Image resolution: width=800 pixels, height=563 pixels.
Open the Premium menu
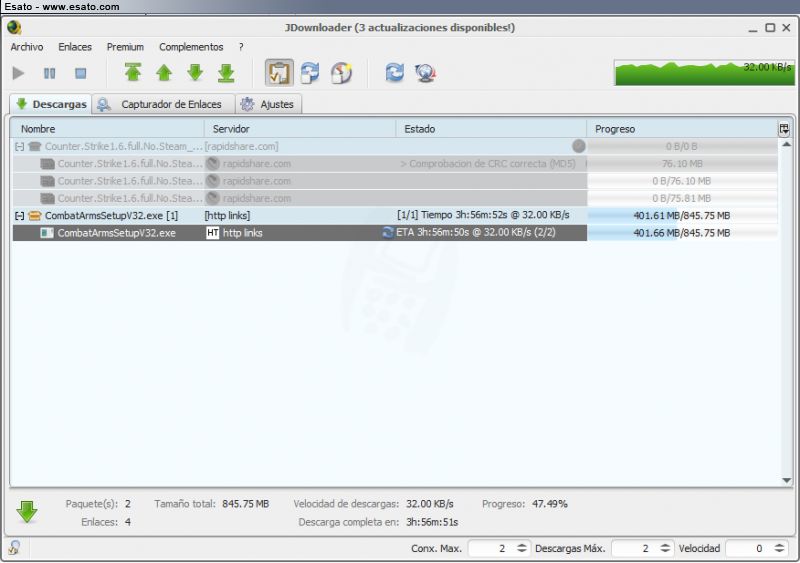(125, 47)
